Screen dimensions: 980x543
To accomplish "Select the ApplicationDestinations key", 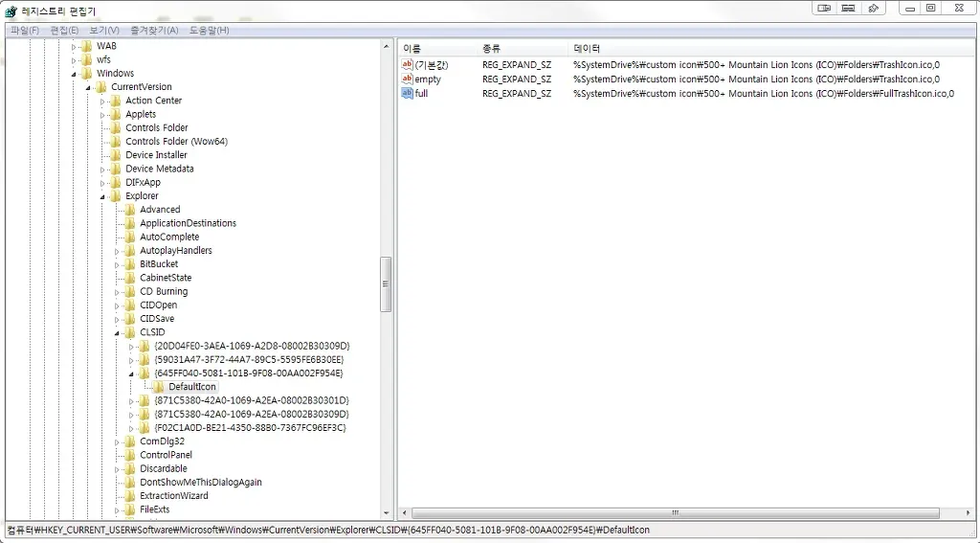I will (189, 223).
